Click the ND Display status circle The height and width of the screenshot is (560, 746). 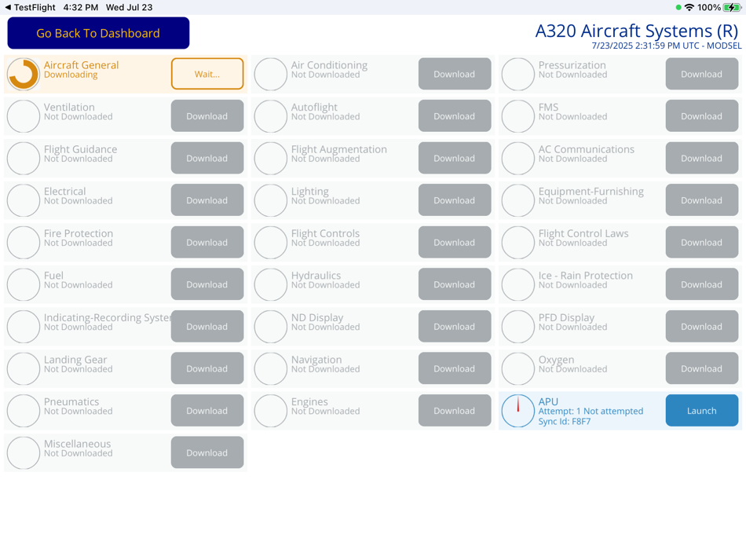(x=271, y=327)
